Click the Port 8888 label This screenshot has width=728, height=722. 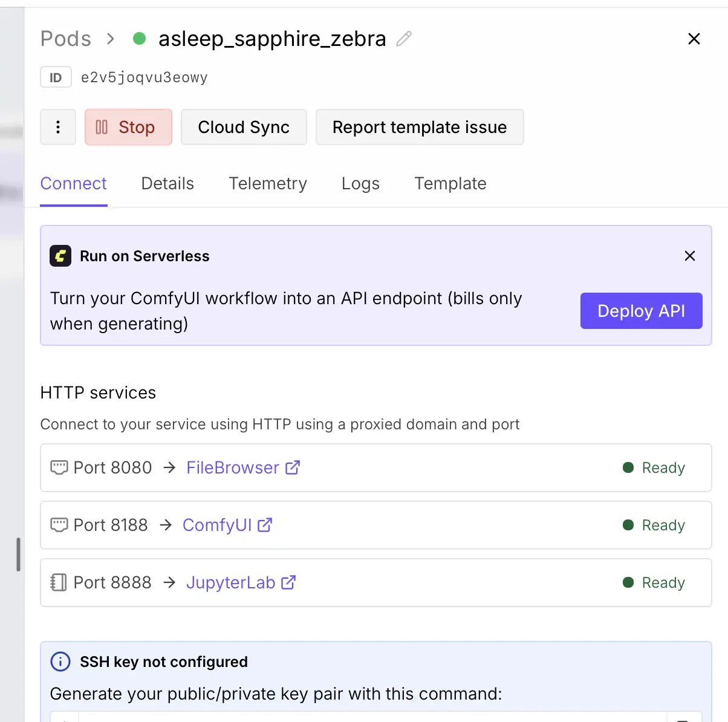(112, 582)
